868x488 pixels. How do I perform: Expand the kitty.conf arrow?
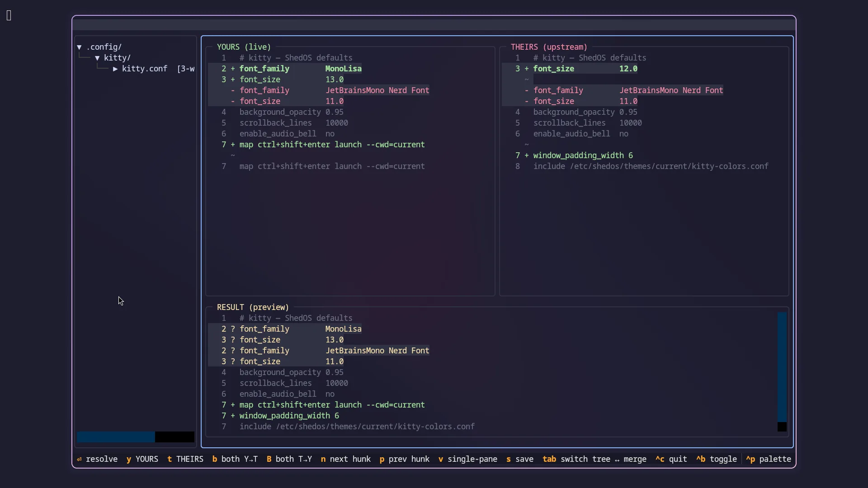115,69
